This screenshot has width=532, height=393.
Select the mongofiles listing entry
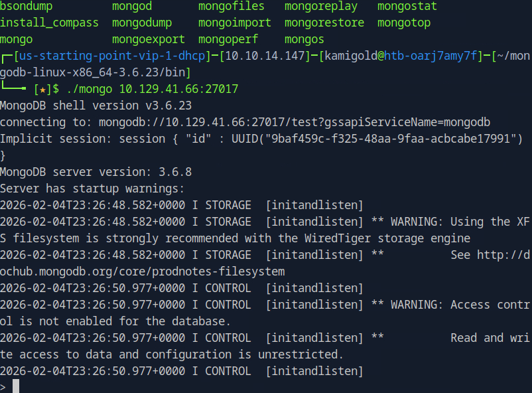pos(232,6)
